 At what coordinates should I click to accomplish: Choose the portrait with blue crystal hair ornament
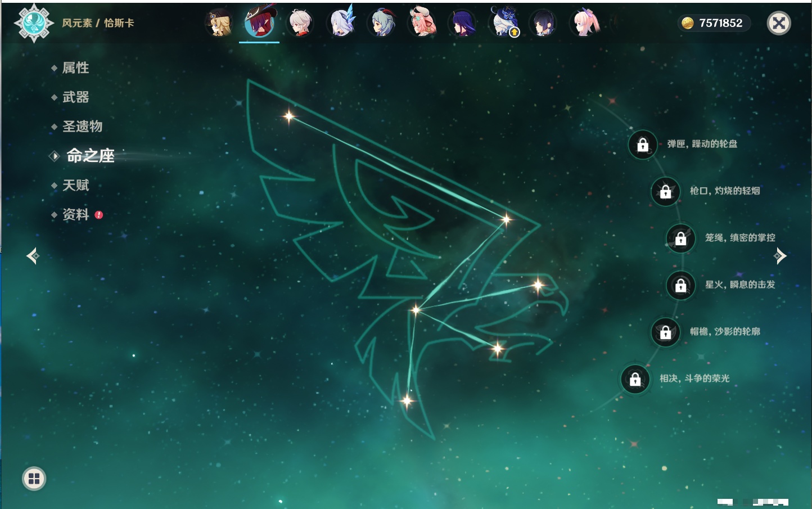341,23
